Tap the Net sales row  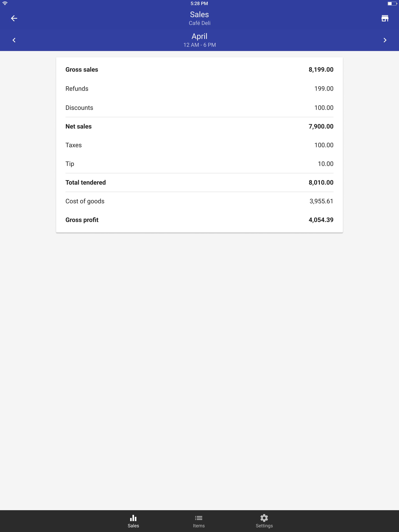(199, 126)
